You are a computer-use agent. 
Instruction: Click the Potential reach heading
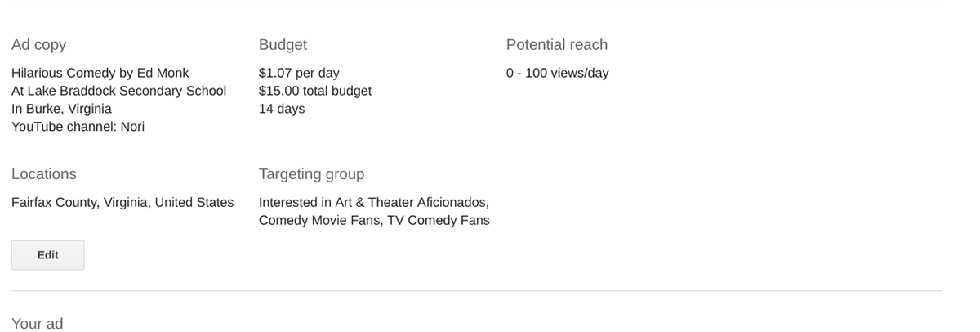[557, 45]
